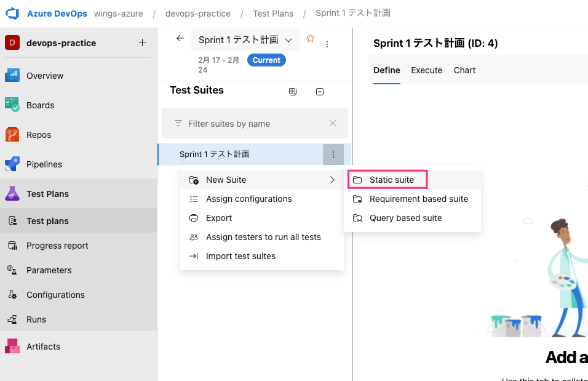The height and width of the screenshot is (381, 588).
Task: Click the wings-azure breadcrumb link
Action: tap(119, 14)
